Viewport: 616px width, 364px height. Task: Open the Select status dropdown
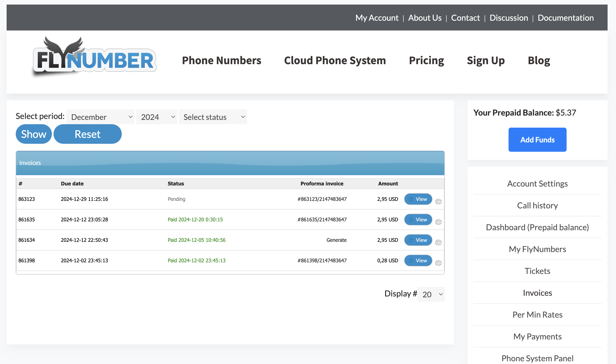point(213,117)
